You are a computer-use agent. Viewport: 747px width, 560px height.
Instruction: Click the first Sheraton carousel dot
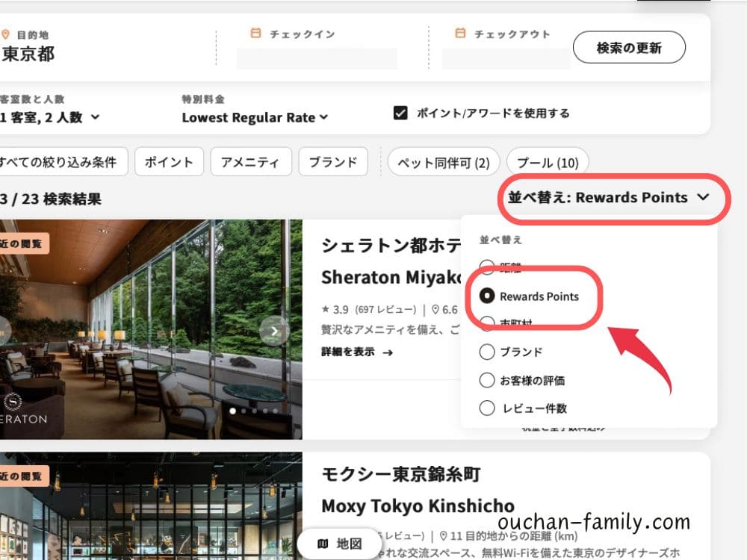point(232,411)
